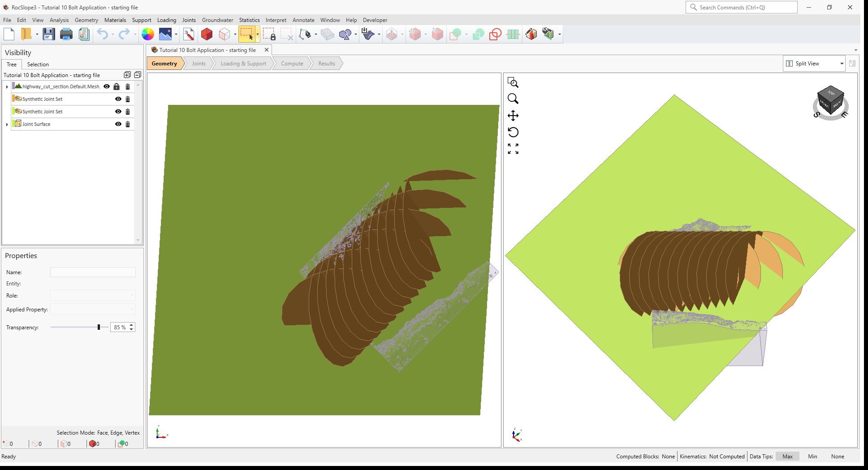Open the color wheel display options
The width and height of the screenshot is (868, 470).
pyautogui.click(x=148, y=34)
